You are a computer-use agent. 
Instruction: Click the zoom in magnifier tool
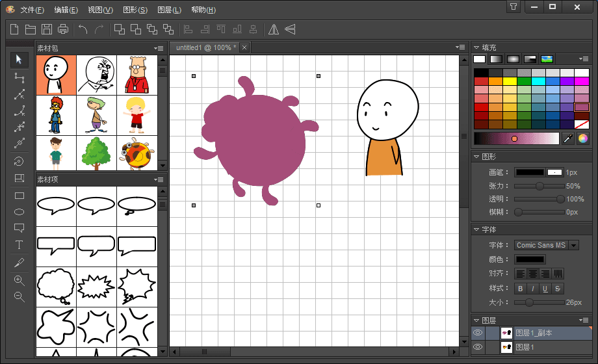[x=19, y=280]
